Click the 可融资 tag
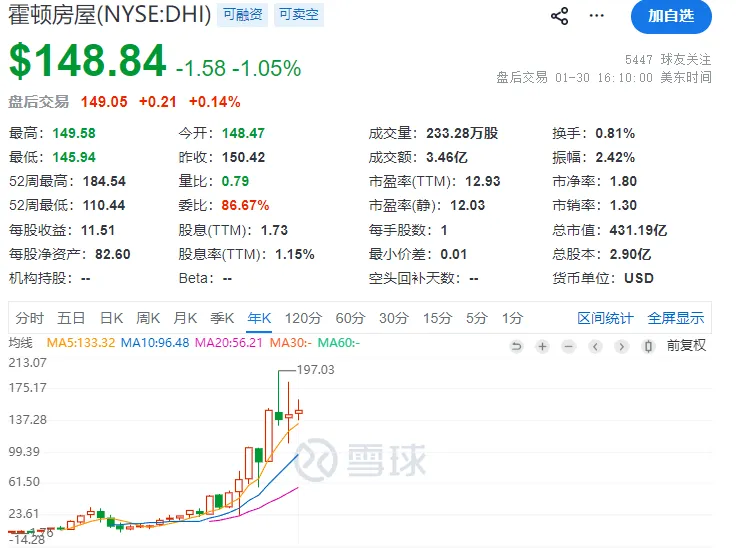The width and height of the screenshot is (746, 548). pos(243,15)
